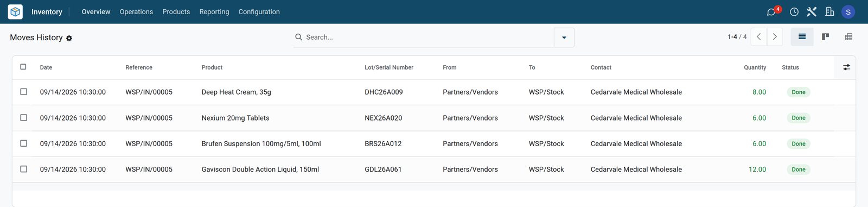Open the Products menu

pos(176,11)
